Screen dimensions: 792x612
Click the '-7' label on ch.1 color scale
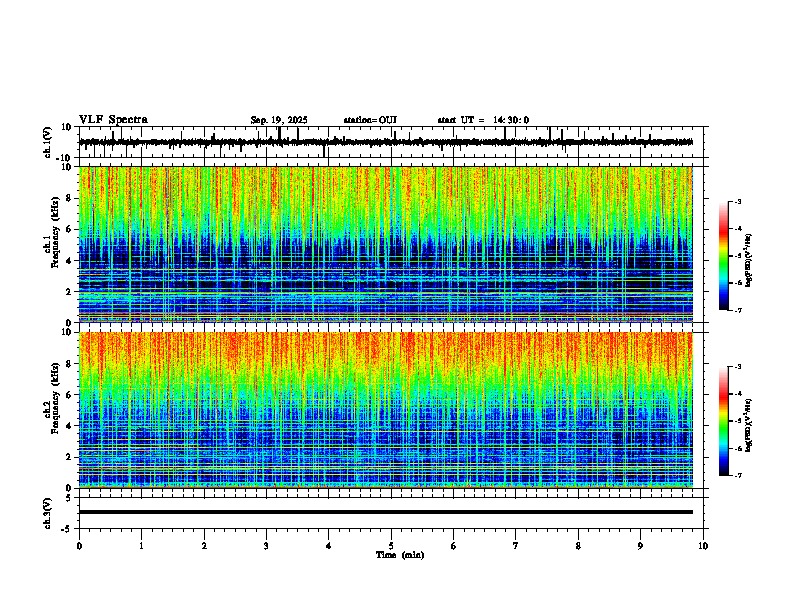(x=737, y=310)
